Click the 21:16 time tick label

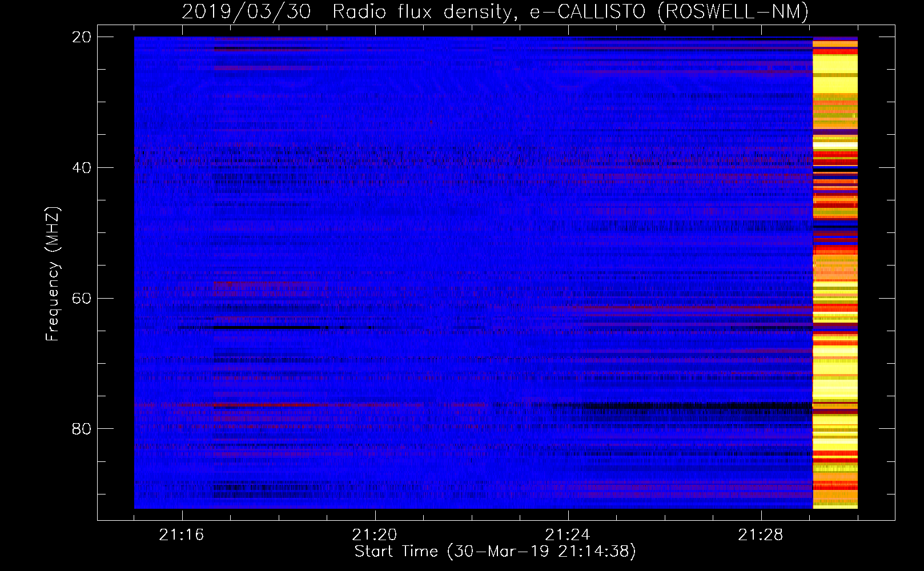(182, 535)
